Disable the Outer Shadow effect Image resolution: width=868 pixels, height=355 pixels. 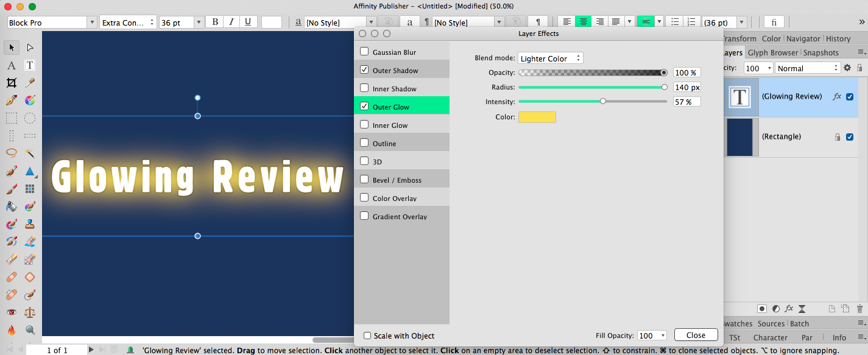[364, 69]
